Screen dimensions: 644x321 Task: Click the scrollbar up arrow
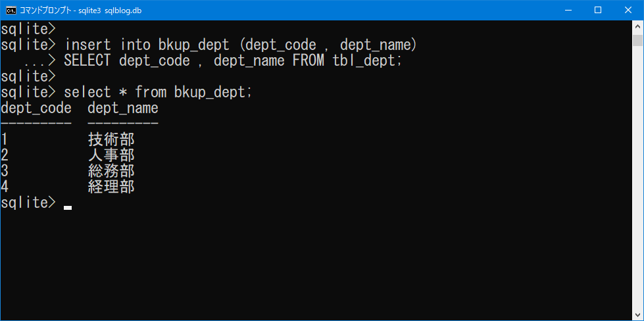(637, 26)
